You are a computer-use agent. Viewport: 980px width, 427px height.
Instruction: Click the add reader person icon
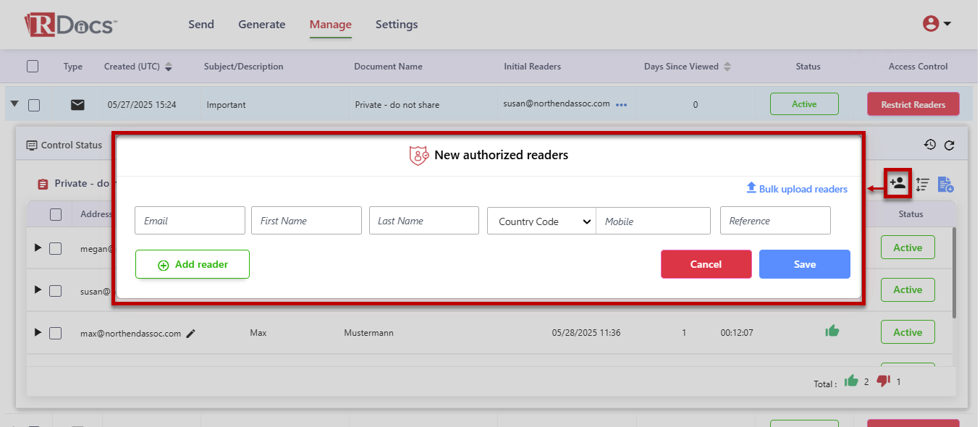click(x=897, y=183)
